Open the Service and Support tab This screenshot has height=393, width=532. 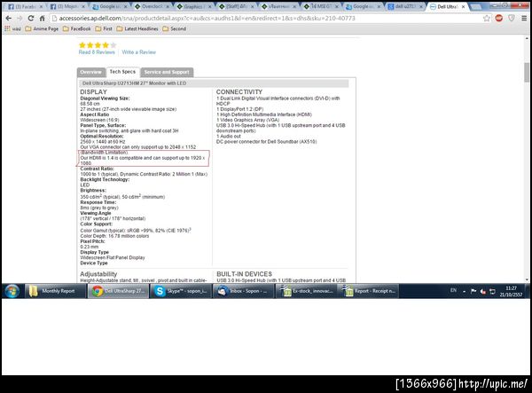(x=167, y=72)
